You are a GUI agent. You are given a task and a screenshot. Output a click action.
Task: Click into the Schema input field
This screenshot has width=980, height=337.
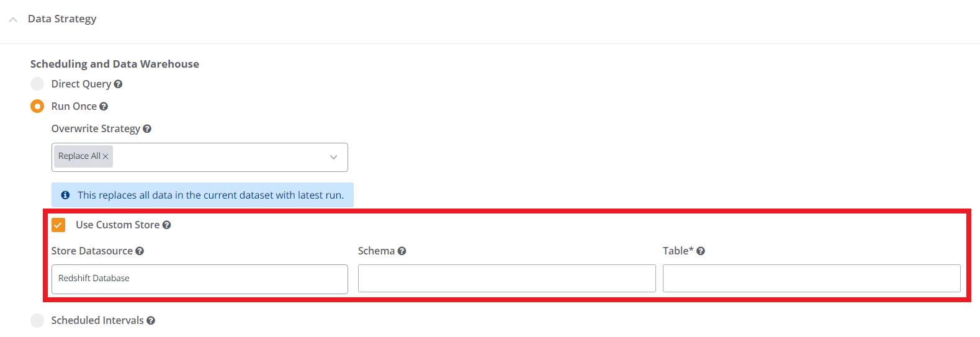(x=506, y=279)
